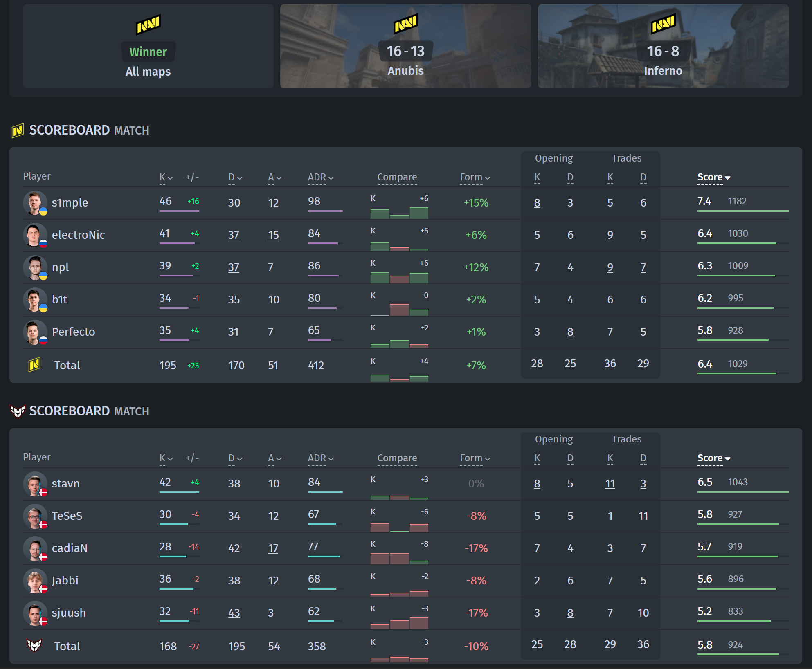Click Compare header in NAVI table
The height and width of the screenshot is (669, 812).
click(397, 177)
